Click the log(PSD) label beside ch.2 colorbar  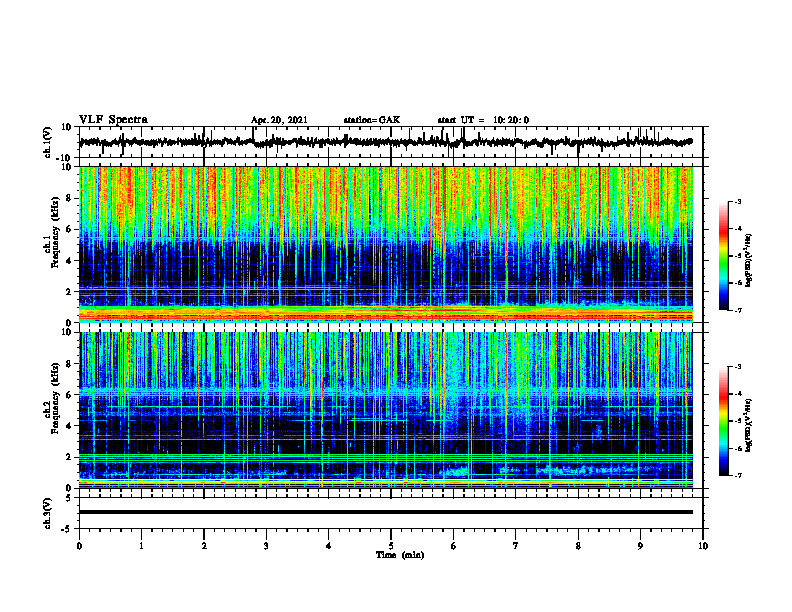click(x=749, y=425)
